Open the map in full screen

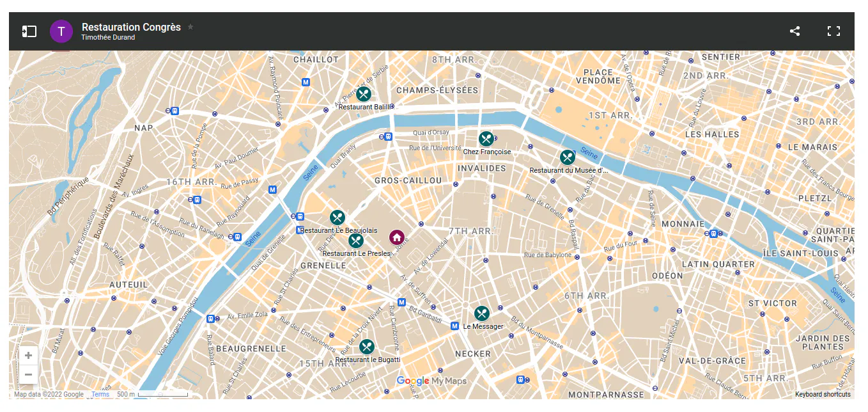click(833, 31)
